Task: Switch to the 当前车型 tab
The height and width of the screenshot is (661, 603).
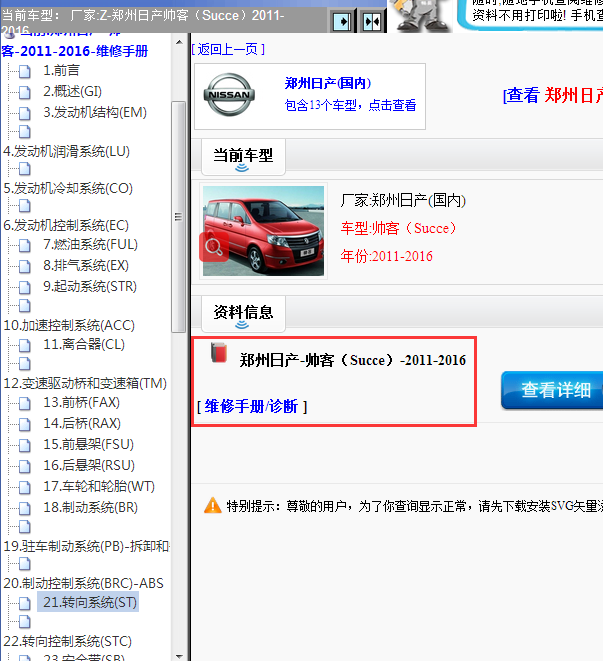Action: click(243, 157)
